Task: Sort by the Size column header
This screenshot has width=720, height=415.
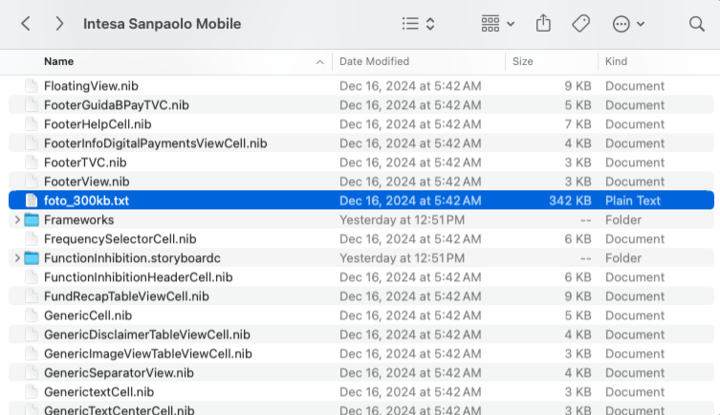Action: pos(523,62)
